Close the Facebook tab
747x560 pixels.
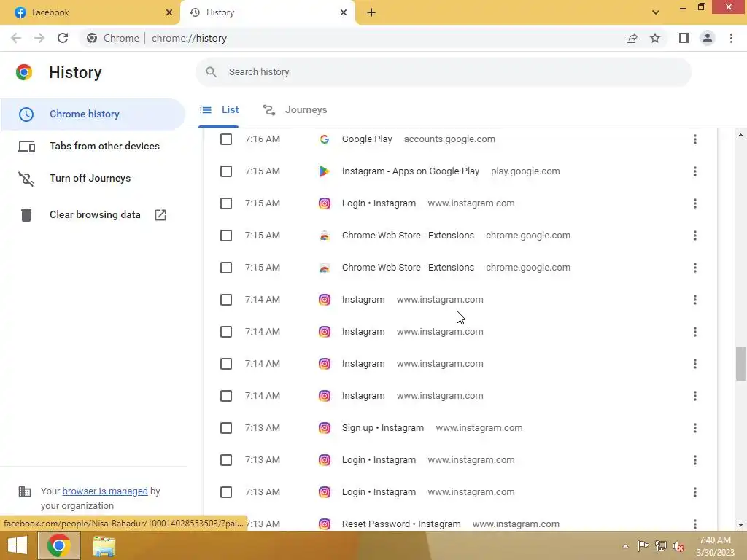[169, 12]
